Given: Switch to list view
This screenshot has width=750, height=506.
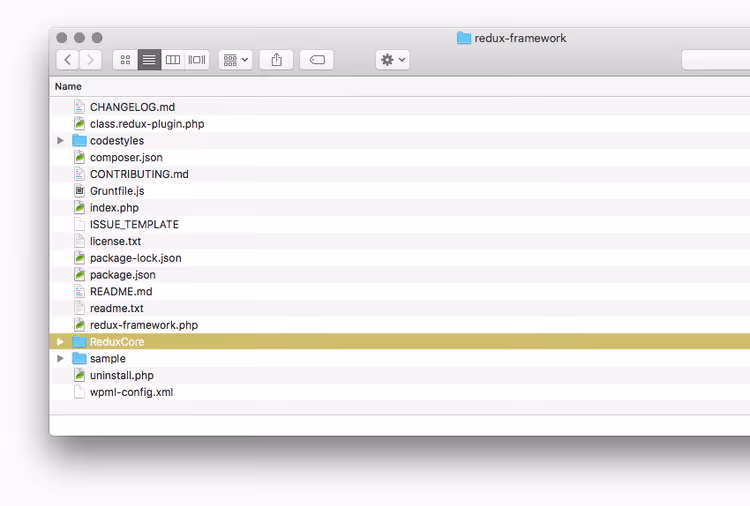Looking at the screenshot, I should (149, 60).
